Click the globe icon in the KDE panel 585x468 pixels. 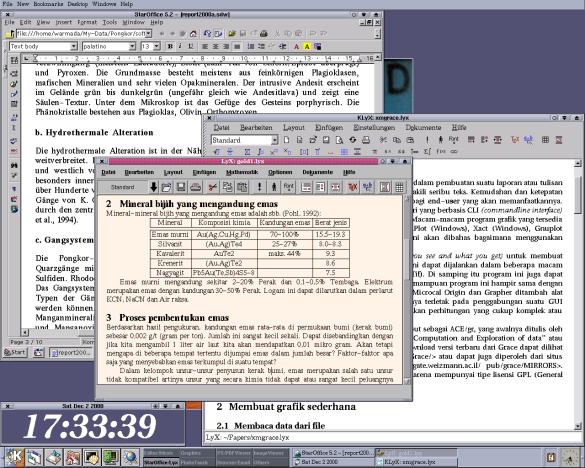130,456
